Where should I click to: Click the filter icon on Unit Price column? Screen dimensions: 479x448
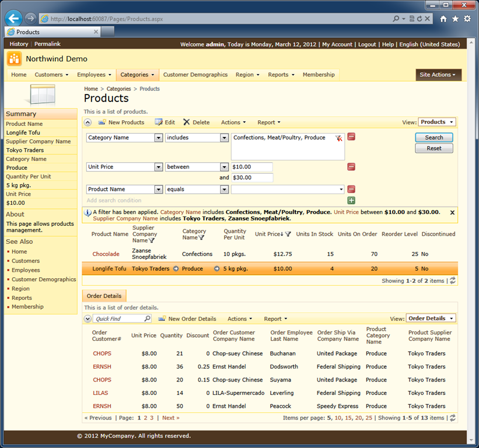point(288,235)
